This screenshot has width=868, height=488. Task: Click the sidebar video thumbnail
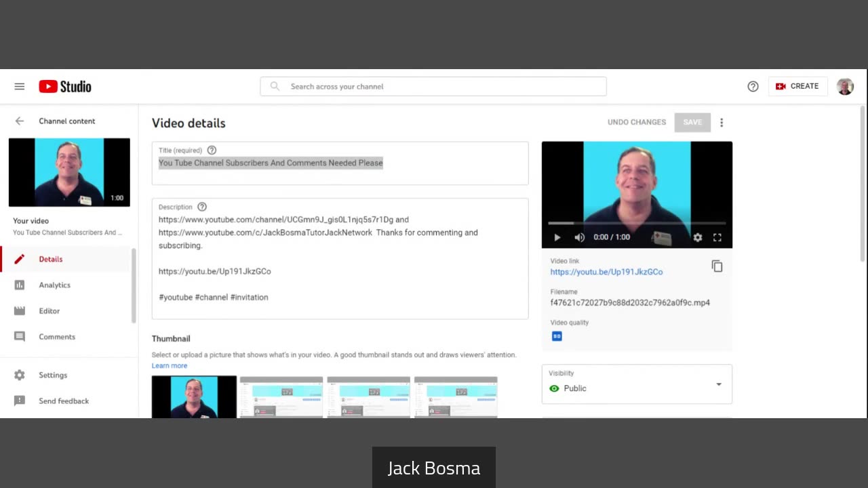pos(69,172)
